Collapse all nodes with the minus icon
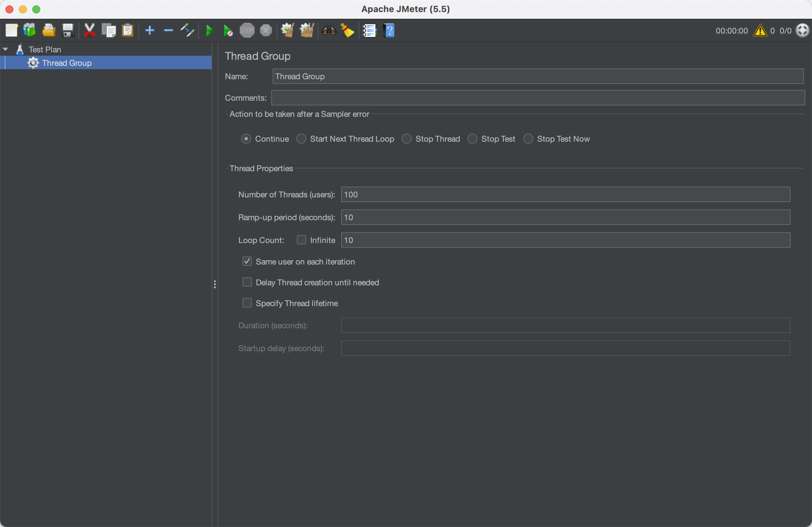Image resolution: width=812 pixels, height=527 pixels. 169,30
